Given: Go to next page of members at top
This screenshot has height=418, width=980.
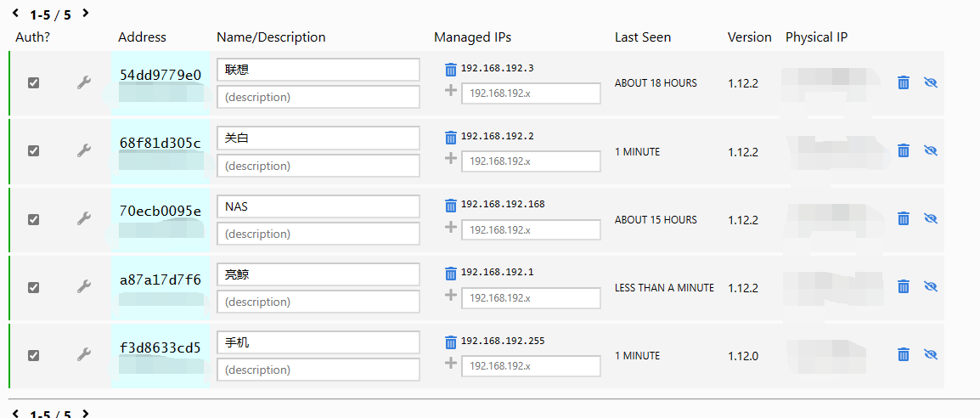Looking at the screenshot, I should (x=86, y=13).
